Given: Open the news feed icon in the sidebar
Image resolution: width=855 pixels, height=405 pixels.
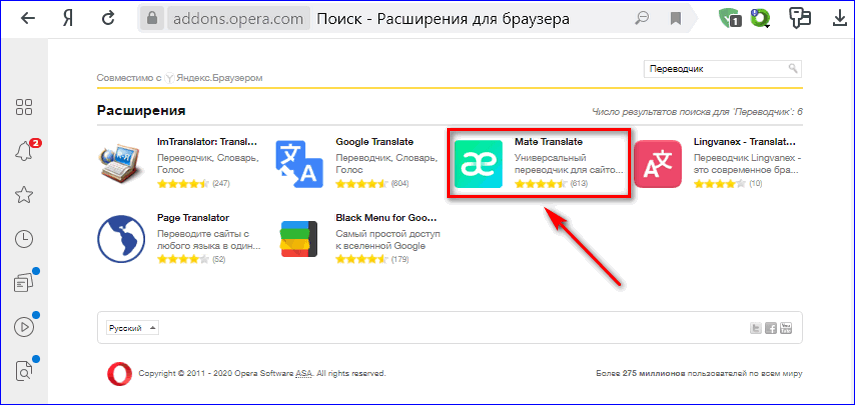Looking at the screenshot, I should pos(24,282).
